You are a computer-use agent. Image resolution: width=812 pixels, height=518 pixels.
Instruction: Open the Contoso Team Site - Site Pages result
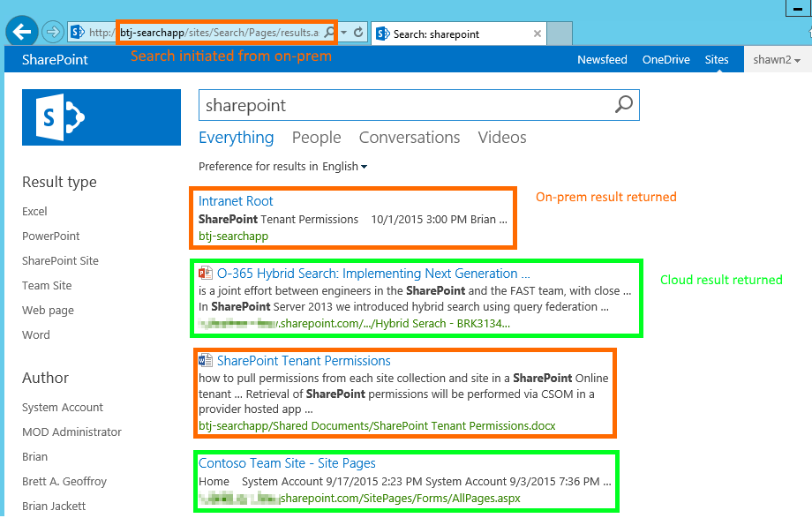[287, 463]
